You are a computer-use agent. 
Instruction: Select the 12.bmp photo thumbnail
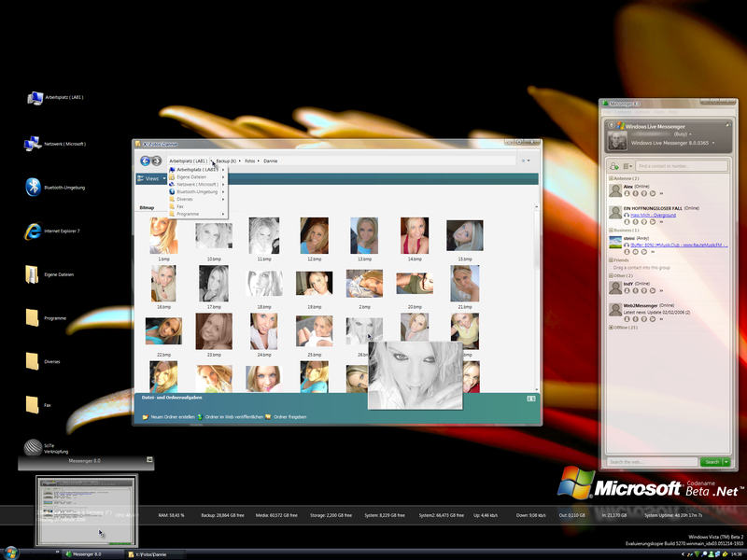tap(314, 236)
